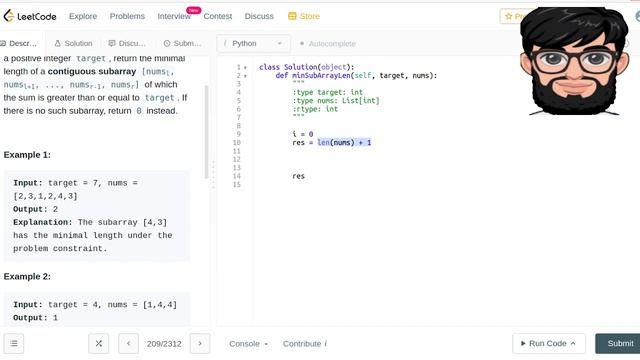This screenshot has width=640, height=360.
Task: Click the Contribute link
Action: point(305,344)
